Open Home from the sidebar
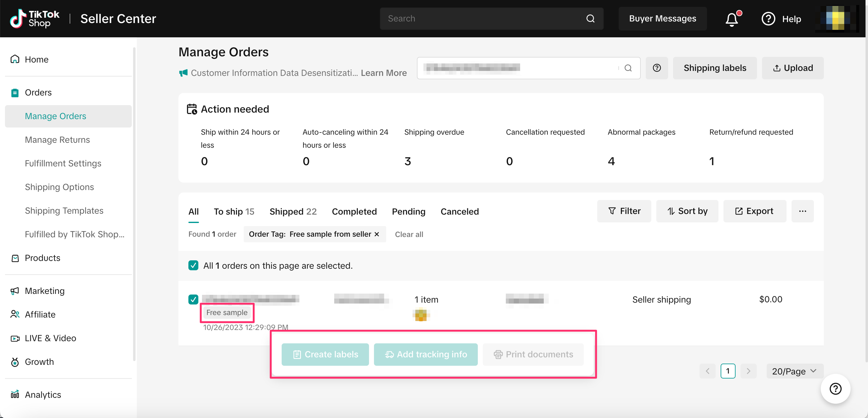The height and width of the screenshot is (418, 868). click(36, 59)
